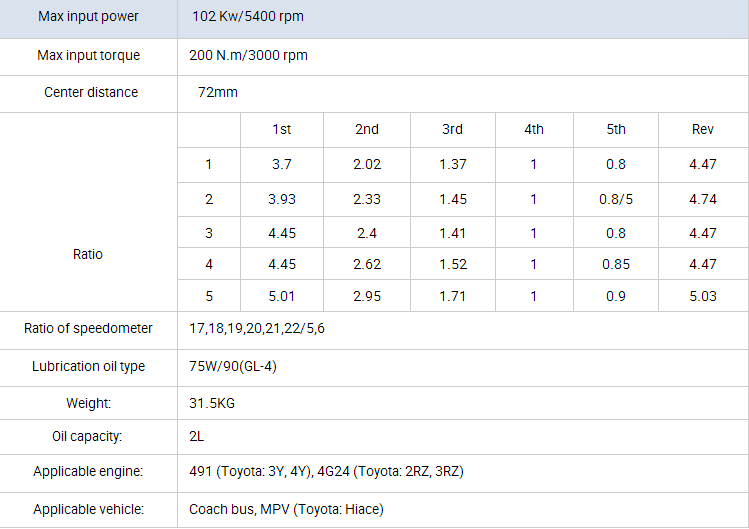Select the 200 N.m/3000 rpm cell
The image size is (749, 529).
[x=248, y=55]
